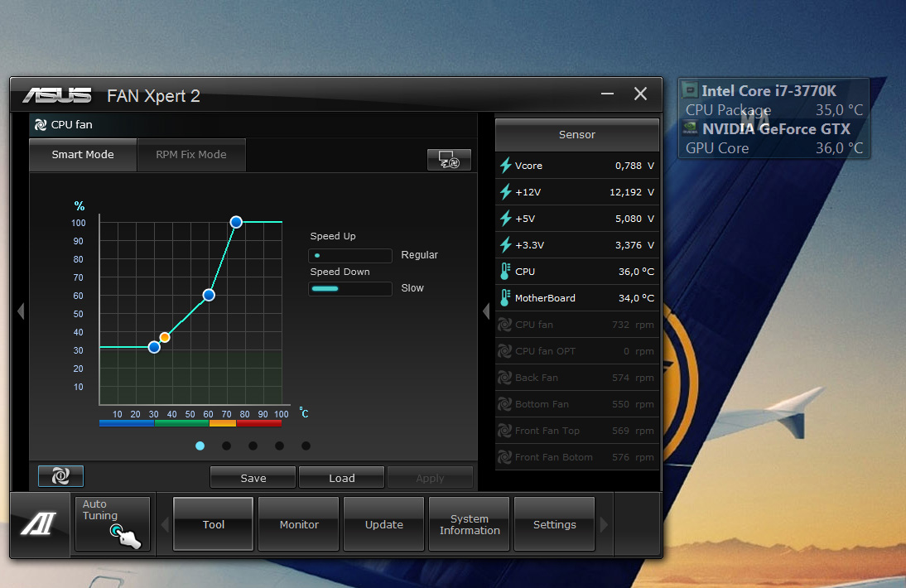Adjust the Speed Up slider
This screenshot has width=906, height=588.
(x=350, y=255)
